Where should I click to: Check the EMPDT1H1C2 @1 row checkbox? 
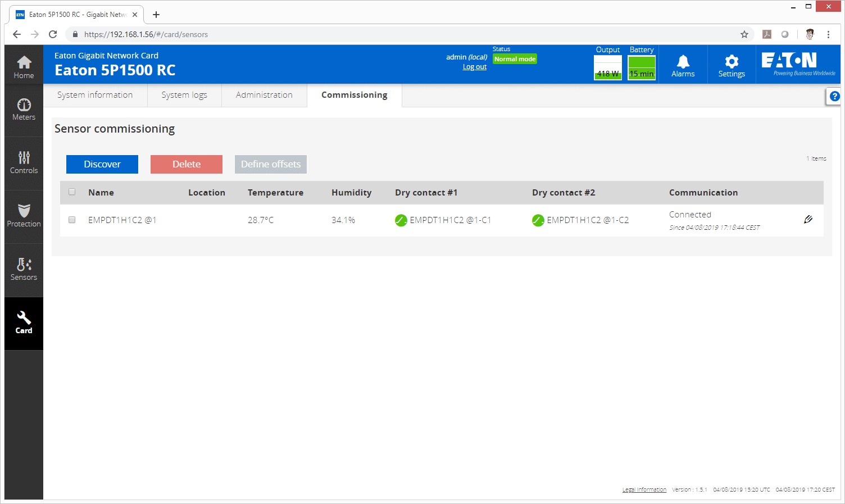[72, 220]
